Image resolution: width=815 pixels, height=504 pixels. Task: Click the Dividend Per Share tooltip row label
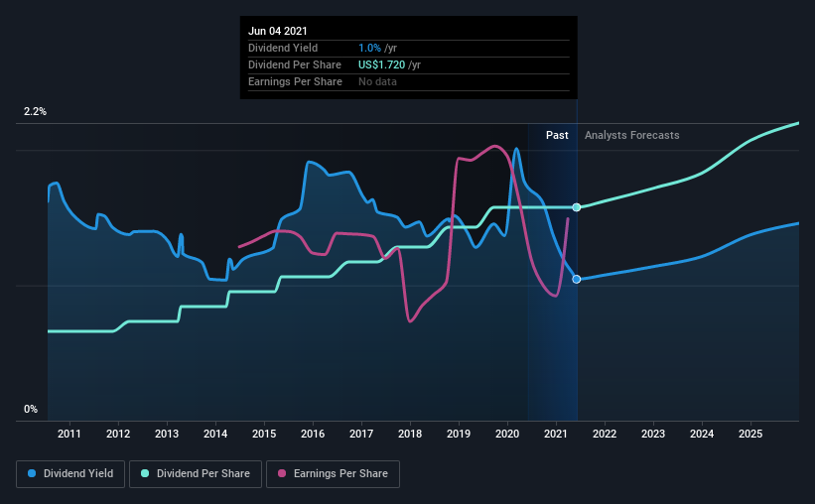tap(295, 64)
